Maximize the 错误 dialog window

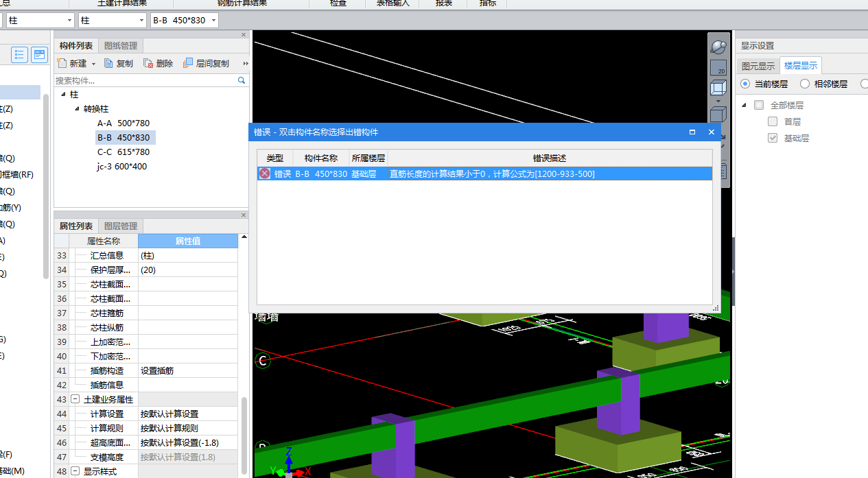(x=692, y=132)
